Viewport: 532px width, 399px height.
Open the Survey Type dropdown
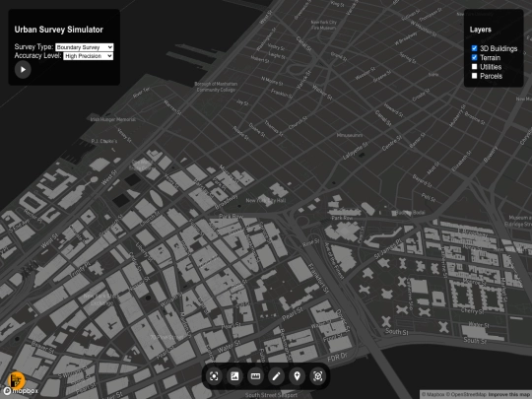tap(85, 47)
